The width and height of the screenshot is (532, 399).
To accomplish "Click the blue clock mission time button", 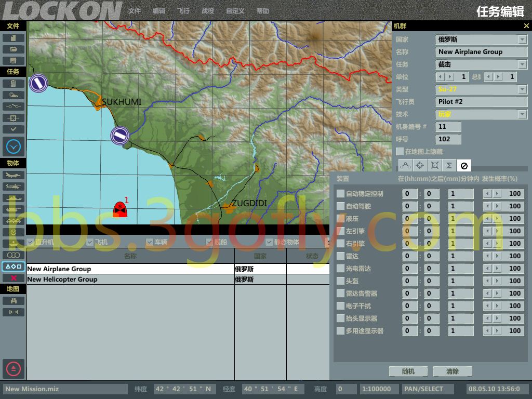I will (14, 147).
